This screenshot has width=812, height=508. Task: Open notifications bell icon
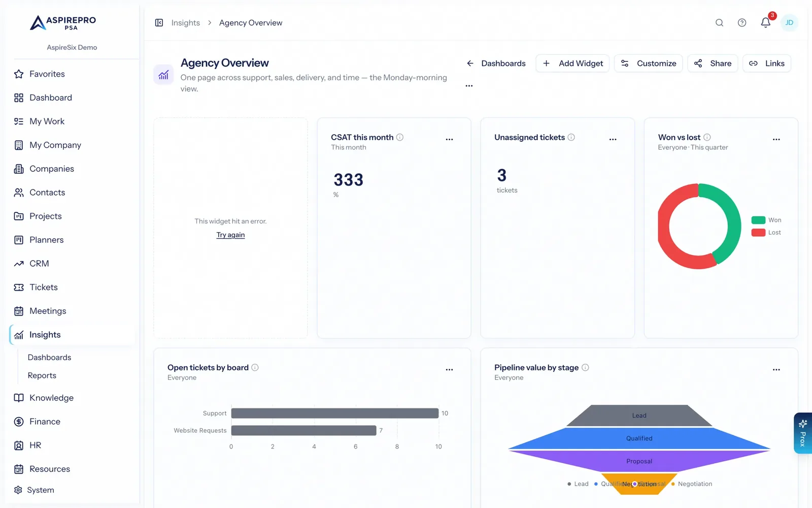pyautogui.click(x=766, y=23)
